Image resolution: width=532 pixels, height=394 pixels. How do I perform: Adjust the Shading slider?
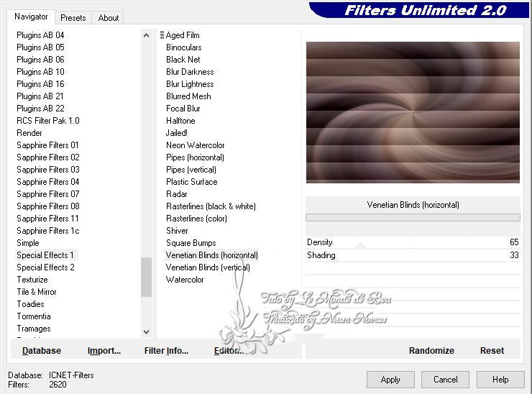(413, 255)
